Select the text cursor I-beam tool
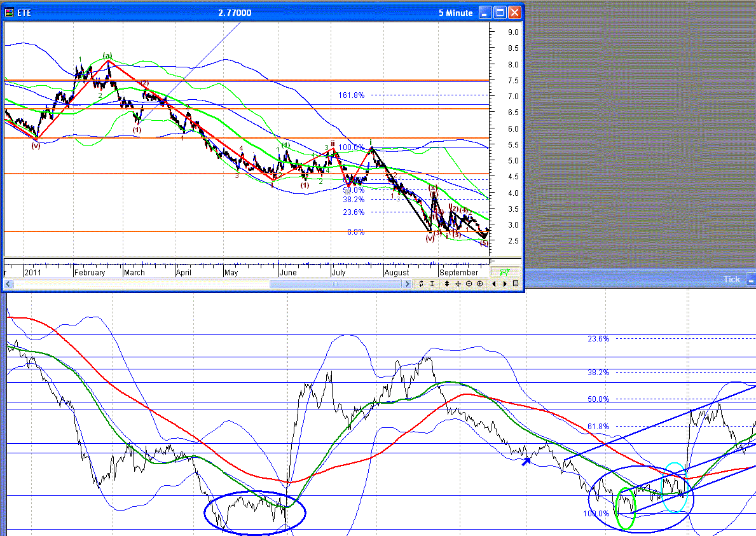The height and width of the screenshot is (536, 756). pos(432,284)
